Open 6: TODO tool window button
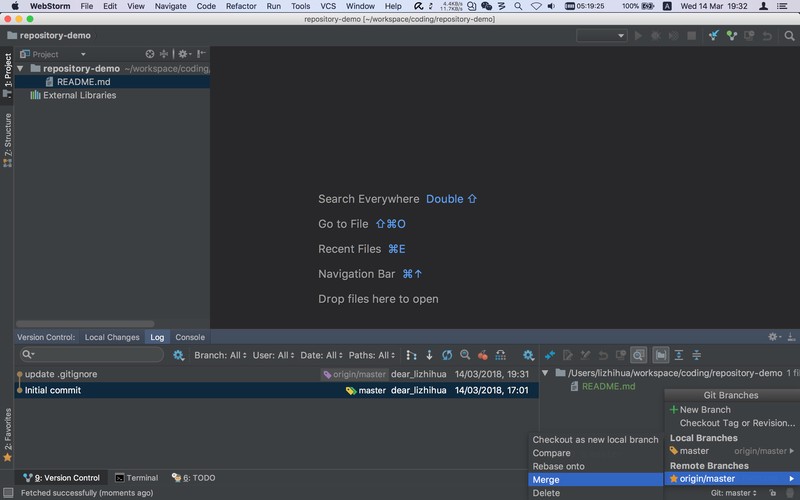 pyautogui.click(x=194, y=478)
